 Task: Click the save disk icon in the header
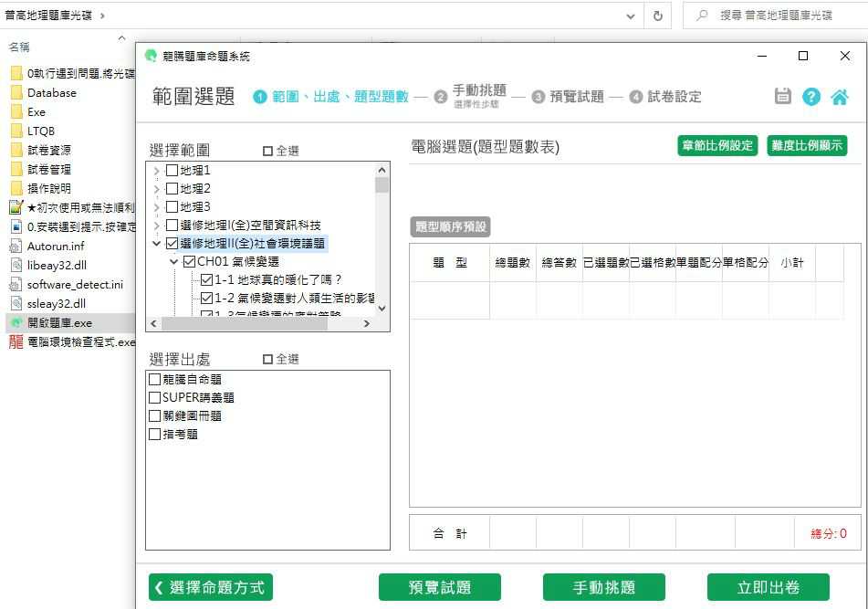(x=782, y=97)
